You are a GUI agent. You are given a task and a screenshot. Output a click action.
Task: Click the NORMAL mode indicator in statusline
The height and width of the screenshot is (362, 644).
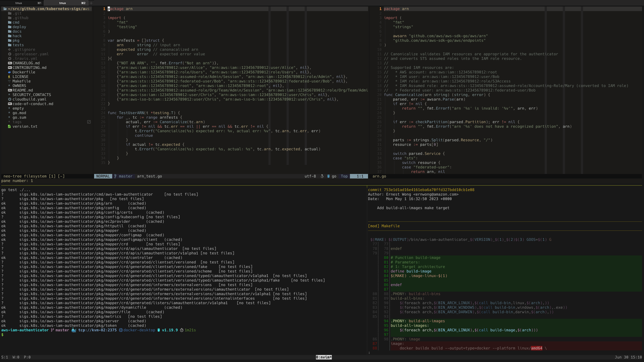[x=103, y=176]
